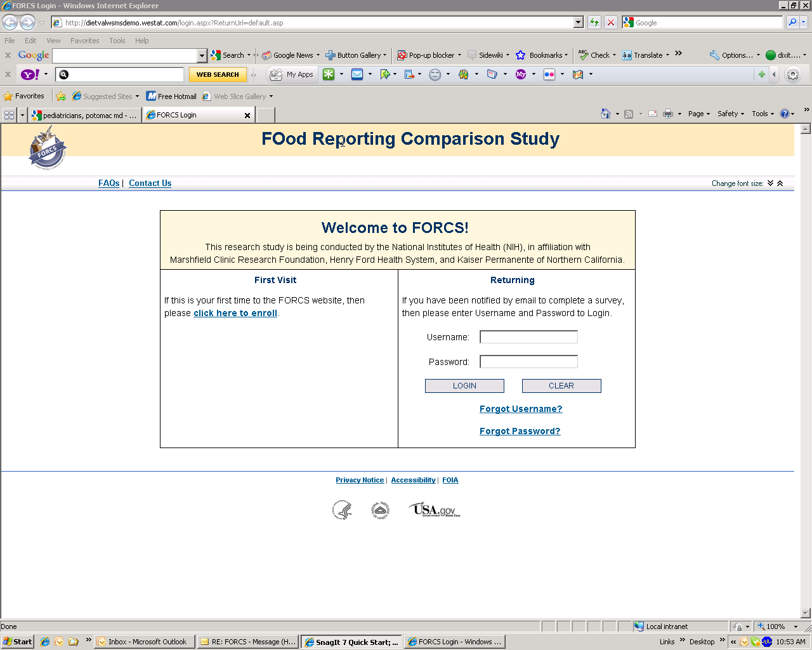812x650 pixels.
Task: Expand the Translate dropdown in Google toolbar
Action: pos(667,55)
